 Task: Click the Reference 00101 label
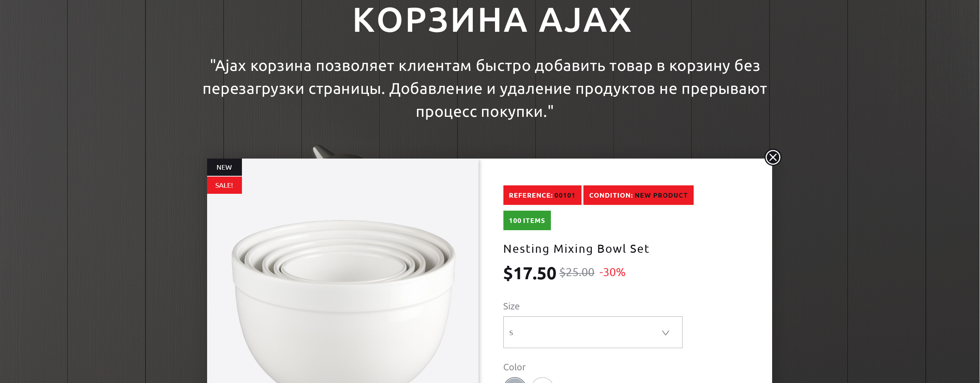[x=542, y=195]
